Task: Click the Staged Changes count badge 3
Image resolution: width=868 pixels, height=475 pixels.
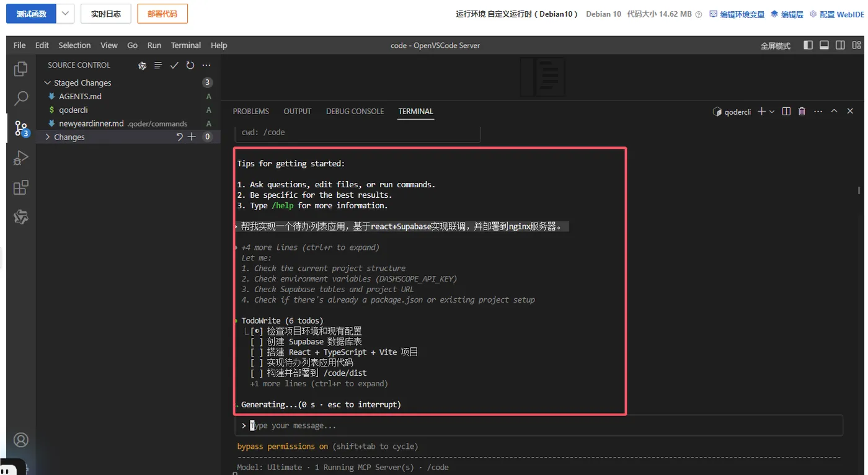Action: point(208,82)
